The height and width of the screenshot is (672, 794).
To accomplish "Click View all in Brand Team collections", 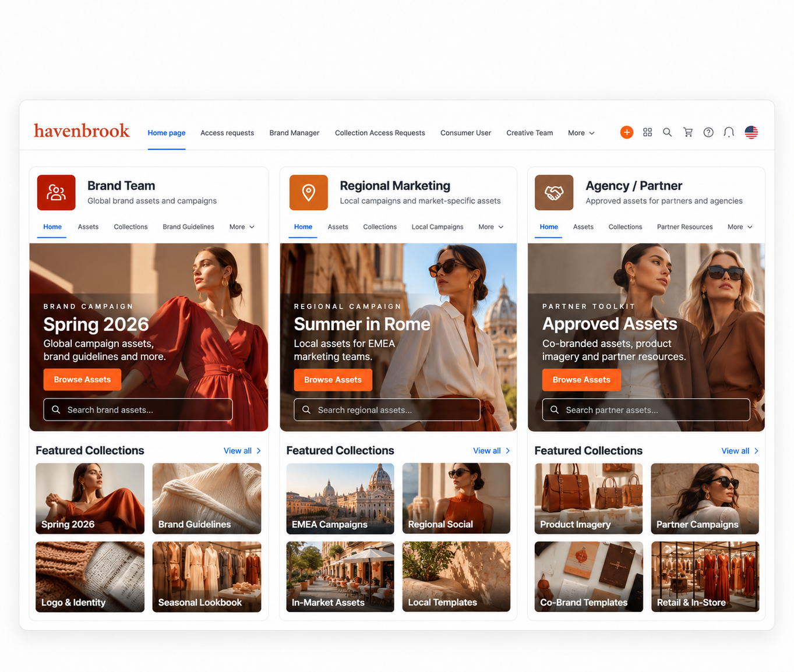I will coord(242,451).
